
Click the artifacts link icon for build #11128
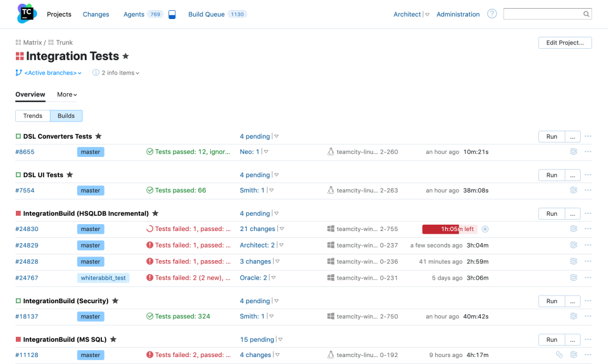point(559,355)
